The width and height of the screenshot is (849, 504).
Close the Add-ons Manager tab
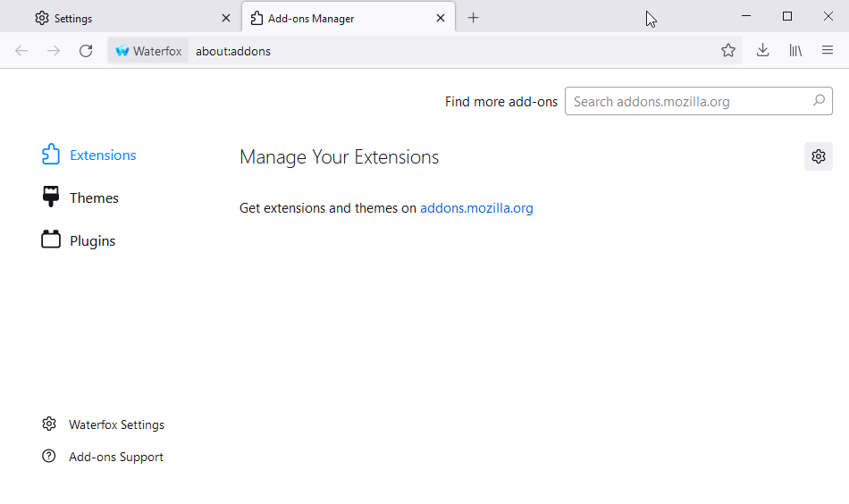(x=441, y=18)
